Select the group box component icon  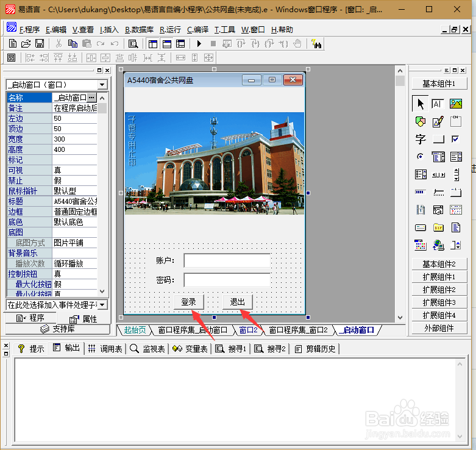pyautogui.click(x=456, y=121)
